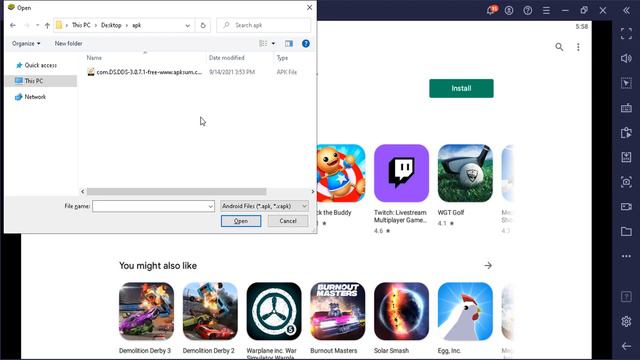This screenshot has height=360, width=640.
Task: Open Android Files type filter dropdown
Action: pyautogui.click(x=264, y=207)
